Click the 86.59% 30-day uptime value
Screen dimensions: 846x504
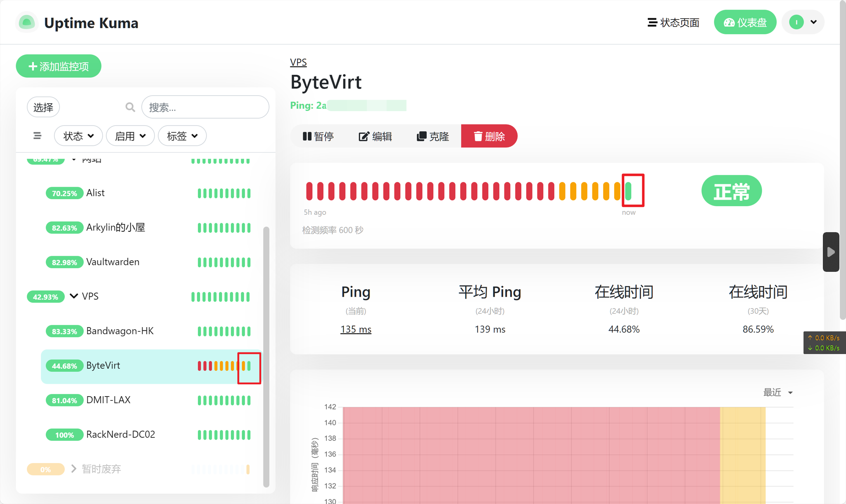[x=758, y=329]
